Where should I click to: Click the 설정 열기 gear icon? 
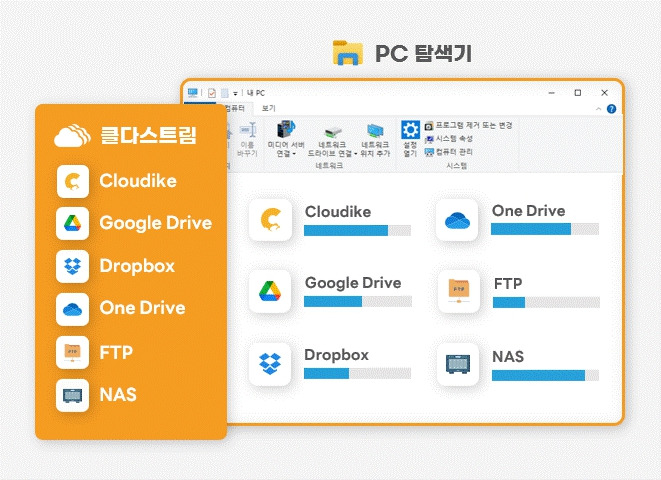click(410, 129)
